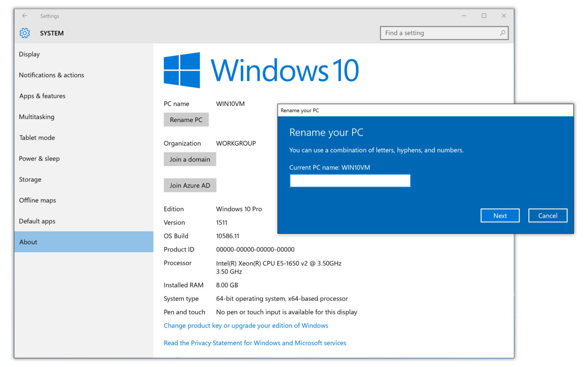Go to Multitasking settings
This screenshot has width=588, height=367.
tap(84, 117)
